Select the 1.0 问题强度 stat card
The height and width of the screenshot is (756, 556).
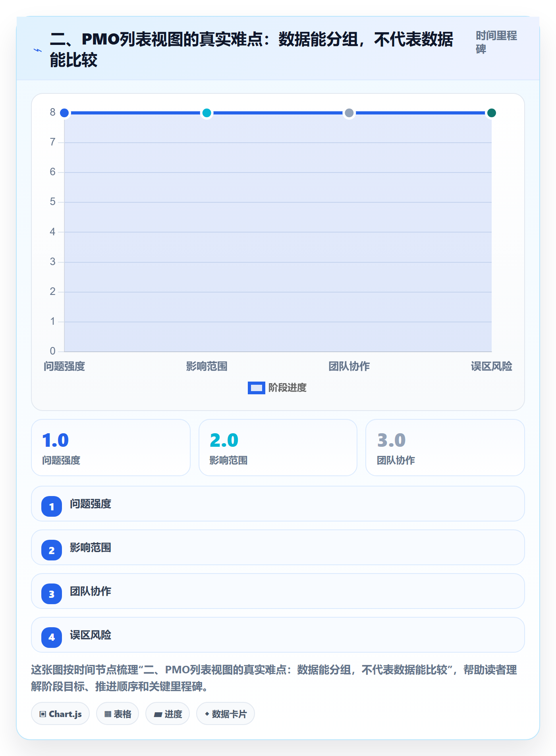[111, 448]
